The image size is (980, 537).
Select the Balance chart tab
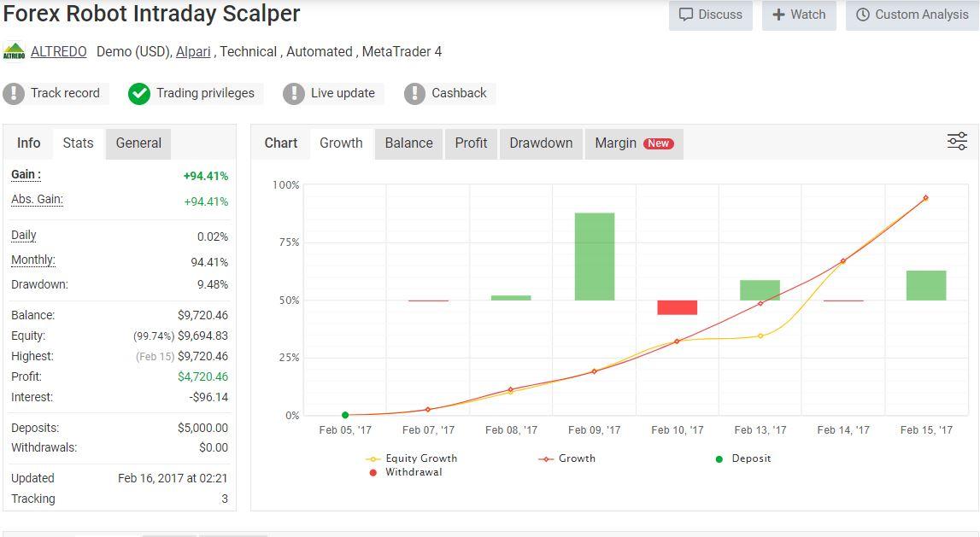[x=408, y=143]
